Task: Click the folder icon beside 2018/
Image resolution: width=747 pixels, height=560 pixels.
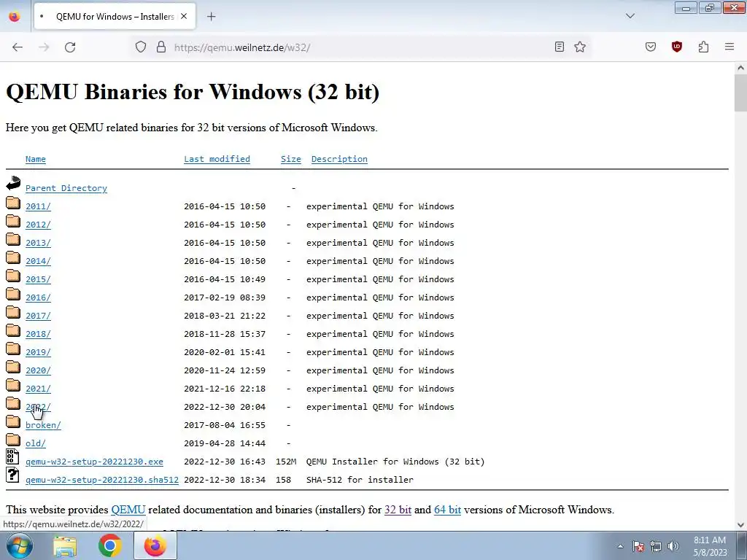Action: (x=13, y=331)
